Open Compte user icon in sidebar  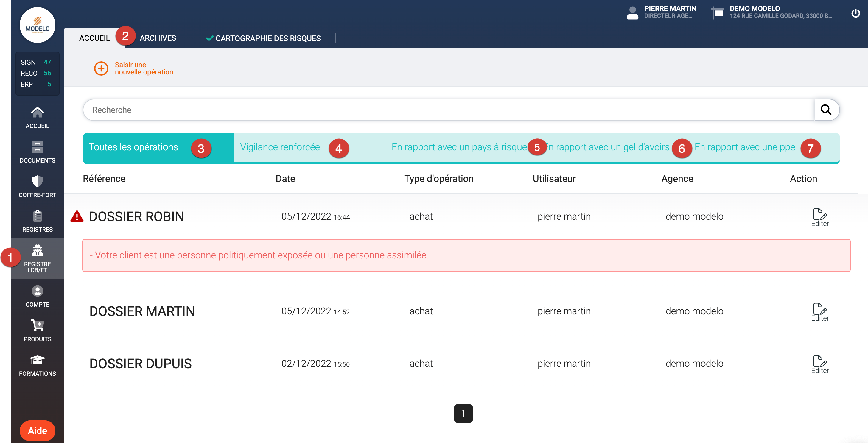click(38, 291)
